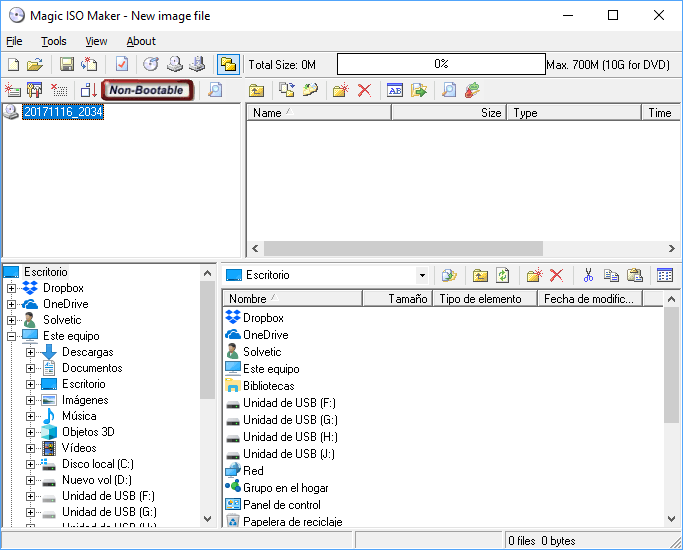The image size is (683, 550).
Task: Sort image list by Type column
Action: pos(574,113)
